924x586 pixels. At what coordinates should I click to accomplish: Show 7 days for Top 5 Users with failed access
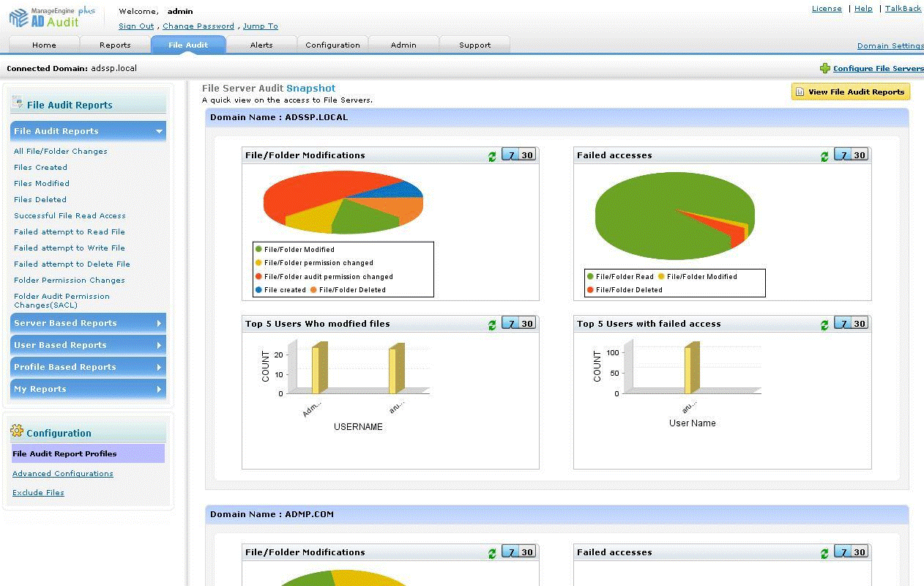tap(843, 323)
